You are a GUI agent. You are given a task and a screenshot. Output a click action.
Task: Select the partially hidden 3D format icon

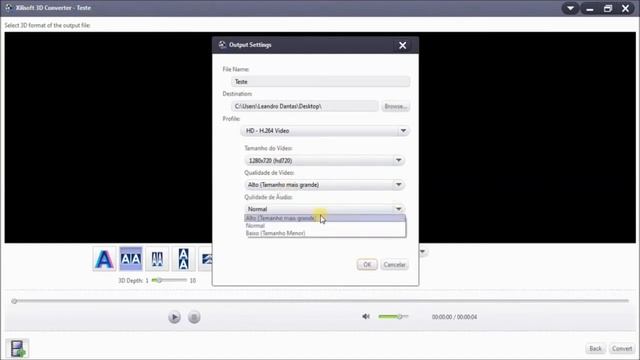point(205,259)
